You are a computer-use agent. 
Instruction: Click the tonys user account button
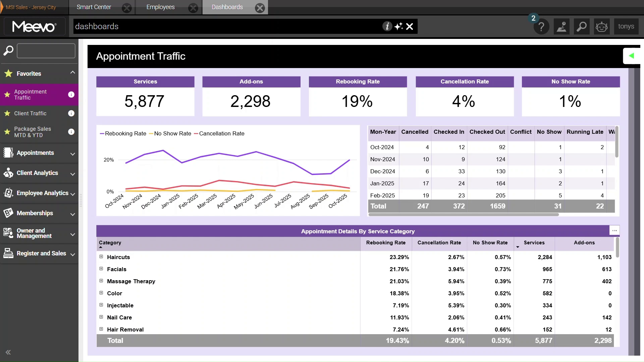pyautogui.click(x=627, y=26)
